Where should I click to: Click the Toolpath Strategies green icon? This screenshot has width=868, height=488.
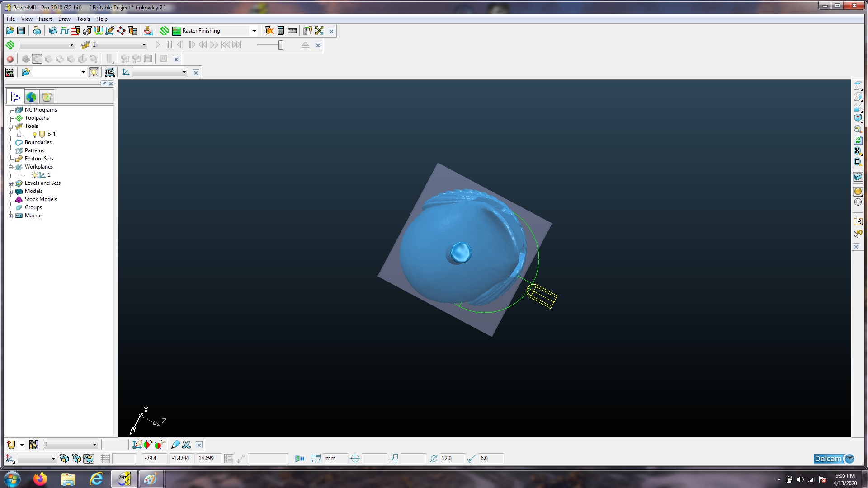[x=164, y=31]
